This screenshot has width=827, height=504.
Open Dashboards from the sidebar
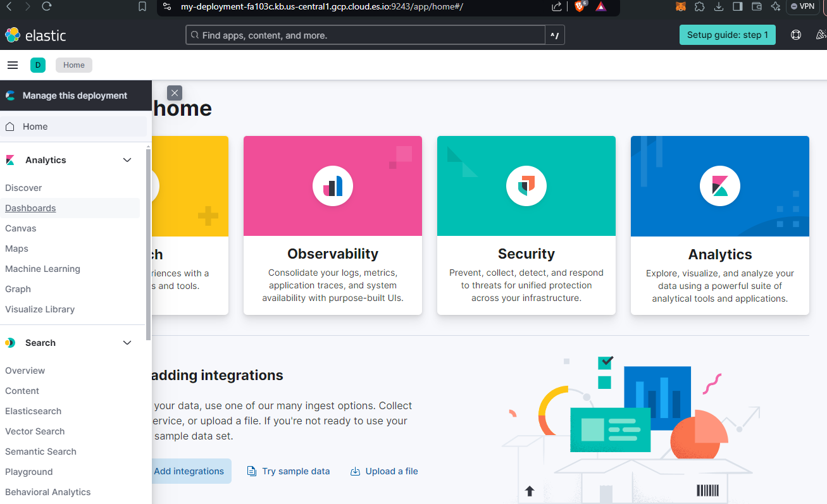tap(30, 207)
